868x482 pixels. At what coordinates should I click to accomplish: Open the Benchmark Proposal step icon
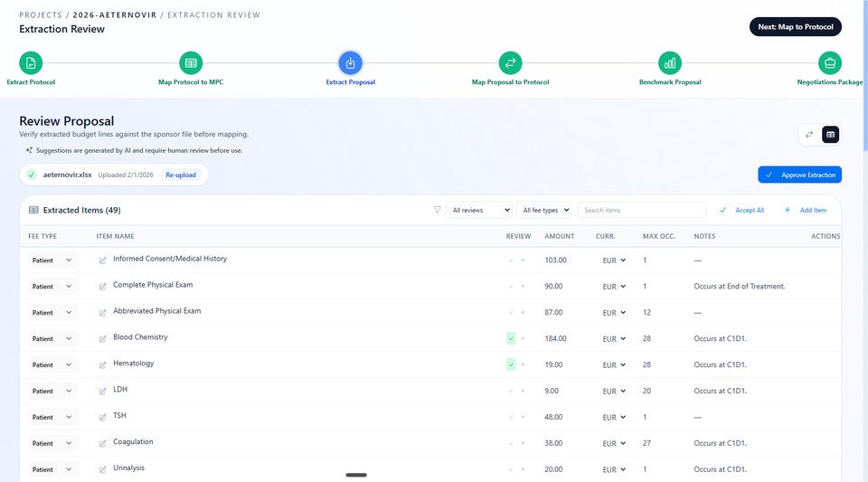click(670, 63)
